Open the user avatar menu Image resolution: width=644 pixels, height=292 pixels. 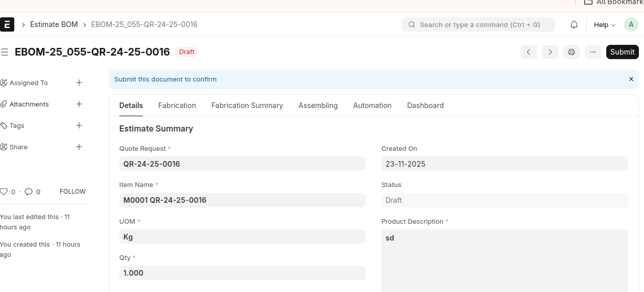click(631, 24)
